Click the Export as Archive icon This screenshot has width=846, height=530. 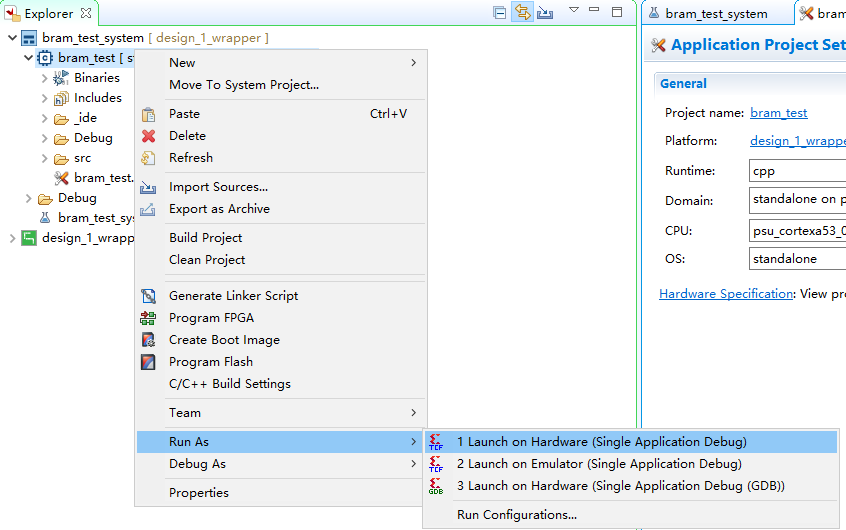148,209
